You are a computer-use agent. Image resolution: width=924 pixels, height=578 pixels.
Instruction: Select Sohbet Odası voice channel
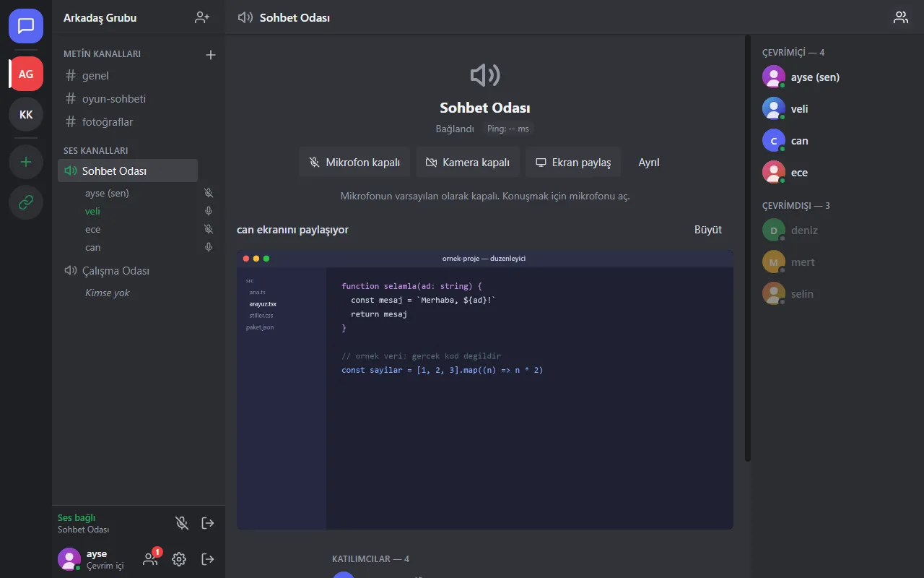tap(128, 171)
